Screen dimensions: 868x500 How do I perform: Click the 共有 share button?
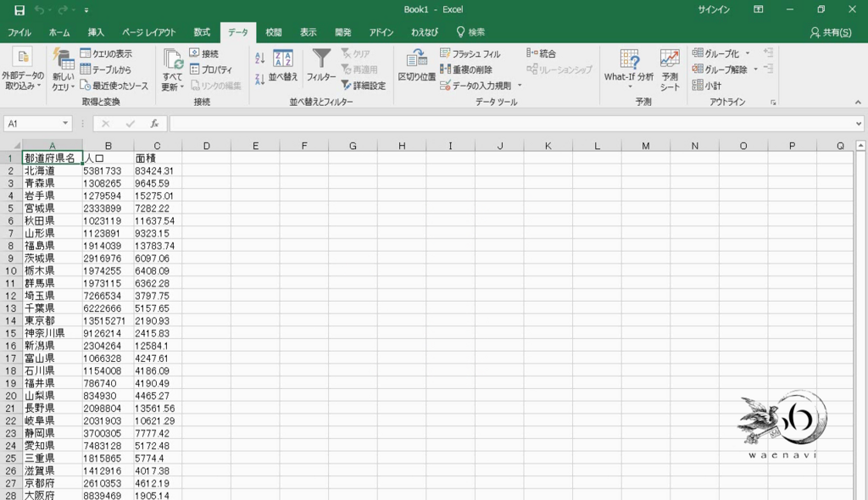(x=831, y=32)
